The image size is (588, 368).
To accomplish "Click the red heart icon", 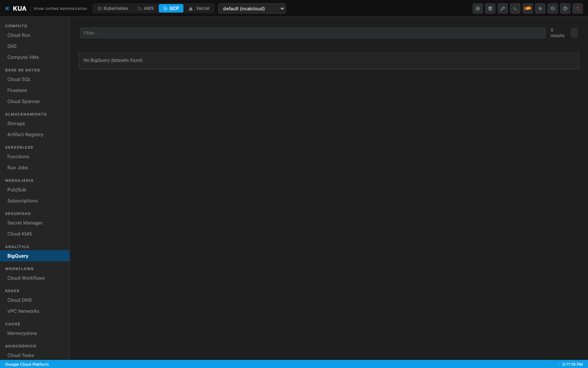I will coord(578,8).
